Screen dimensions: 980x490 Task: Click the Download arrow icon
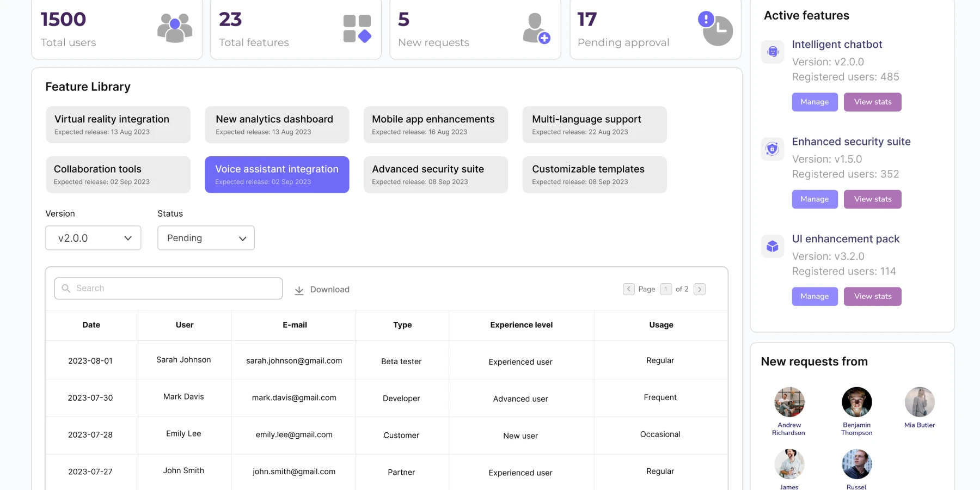click(x=299, y=290)
